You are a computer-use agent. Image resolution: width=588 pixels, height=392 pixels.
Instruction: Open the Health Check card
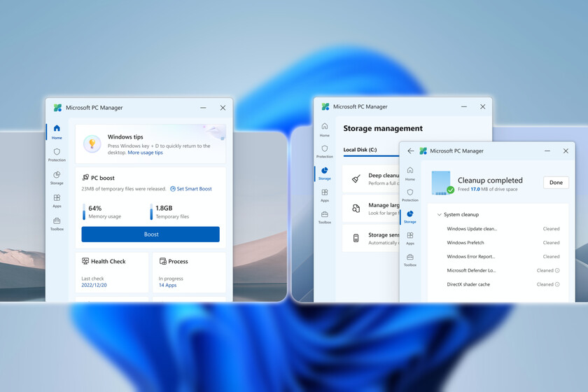click(112, 272)
